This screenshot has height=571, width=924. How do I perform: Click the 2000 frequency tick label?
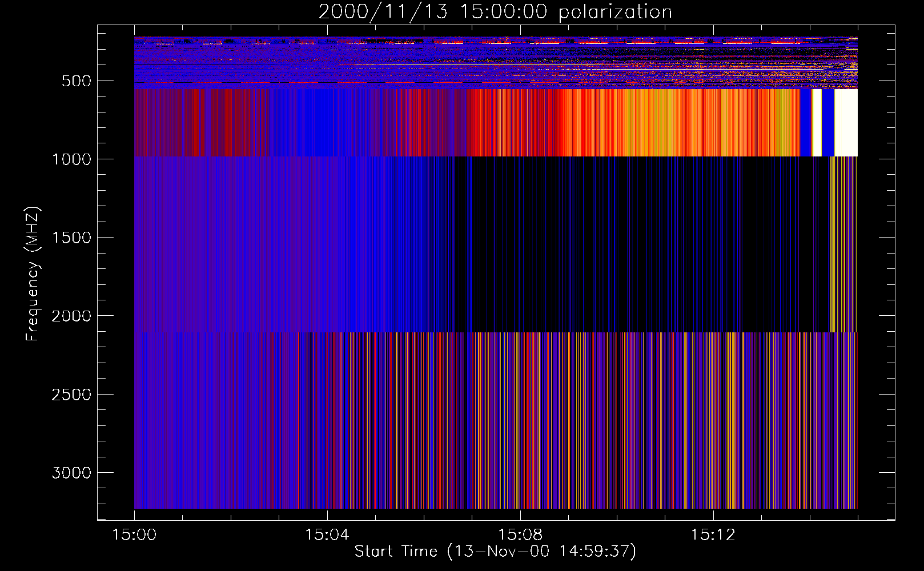(71, 316)
